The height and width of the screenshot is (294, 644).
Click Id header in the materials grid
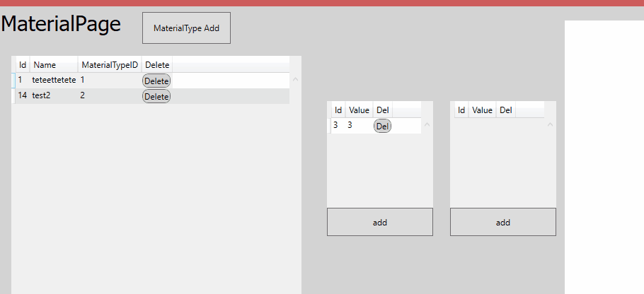(23, 65)
